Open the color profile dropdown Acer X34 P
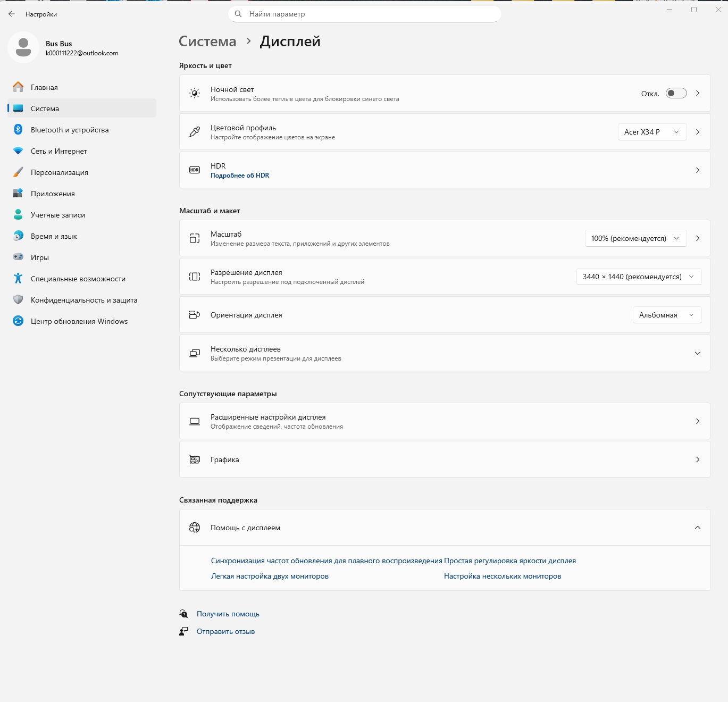The image size is (728, 702). click(652, 132)
